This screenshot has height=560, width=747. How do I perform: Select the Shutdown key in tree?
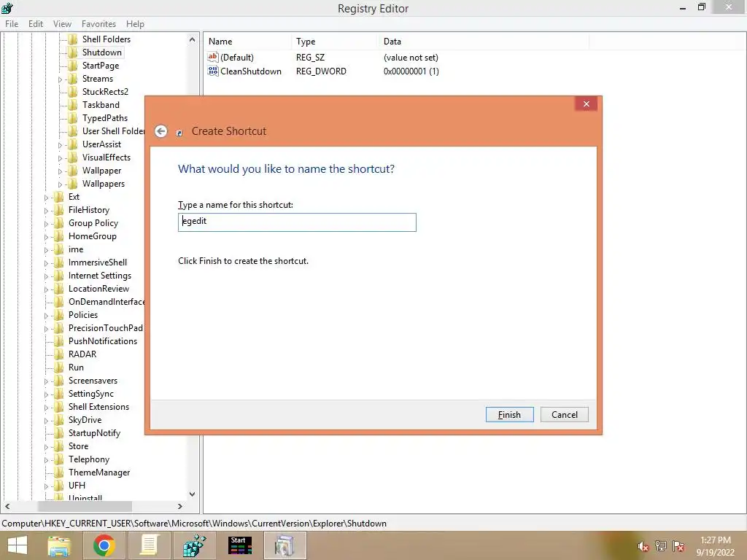(x=102, y=52)
